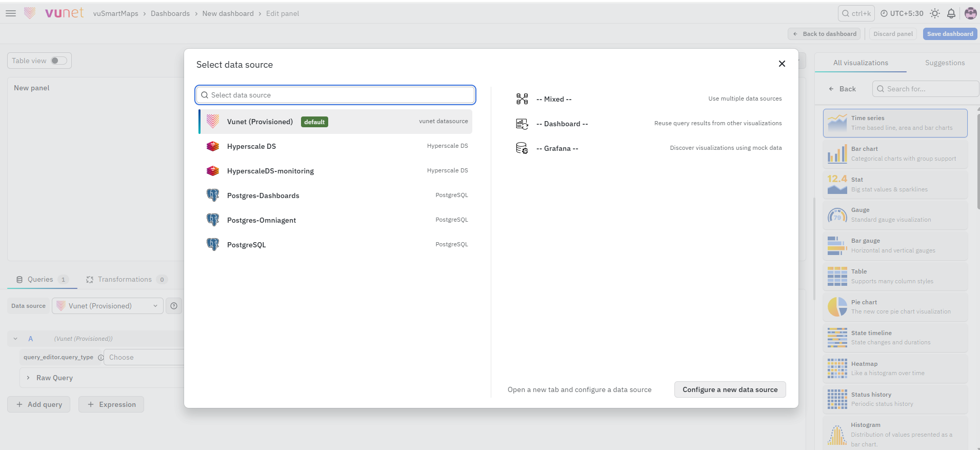This screenshot has height=450, width=980.
Task: Click the PostgreSQL elephant icon
Action: pyautogui.click(x=213, y=245)
